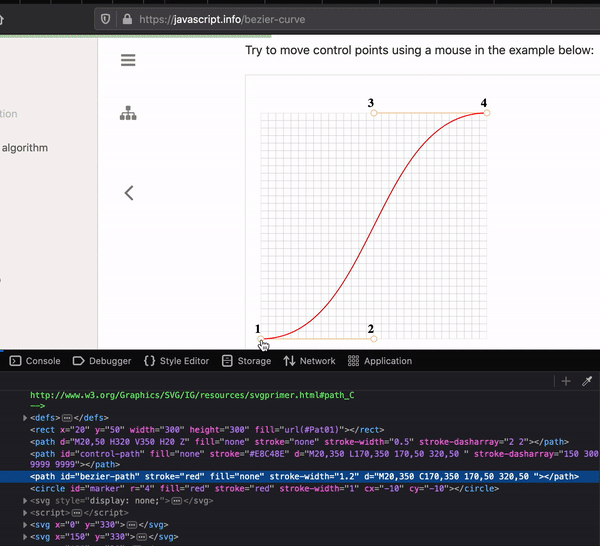Click control point 3 on the curve
Viewport: 600px width, 546px height.
point(374,113)
